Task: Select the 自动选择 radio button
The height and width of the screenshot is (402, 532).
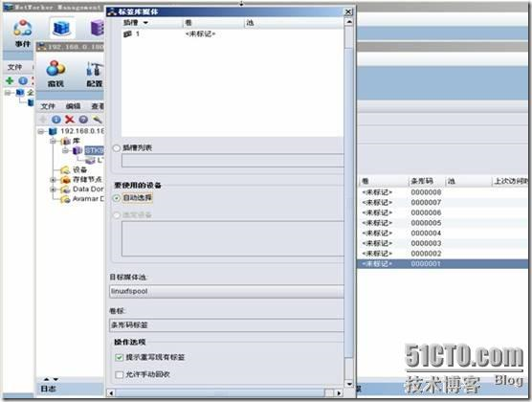Action: coord(117,198)
